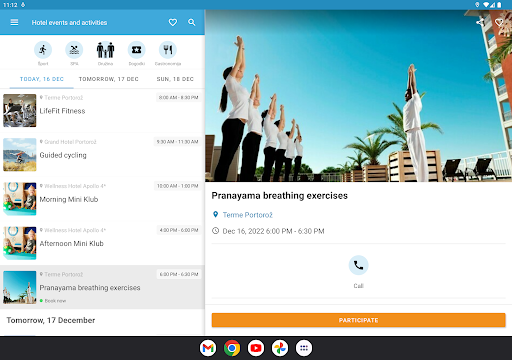
Task: Select the Today, 16 Dec tab
Action: coord(42,79)
